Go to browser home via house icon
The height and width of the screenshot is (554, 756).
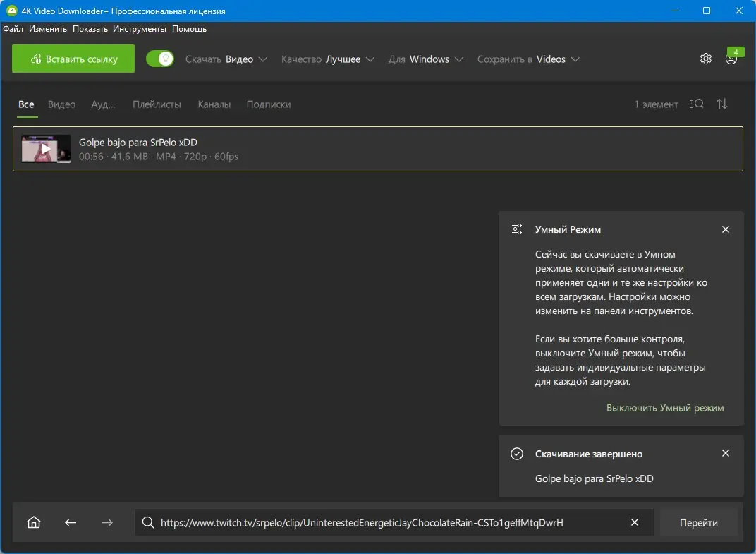34,522
